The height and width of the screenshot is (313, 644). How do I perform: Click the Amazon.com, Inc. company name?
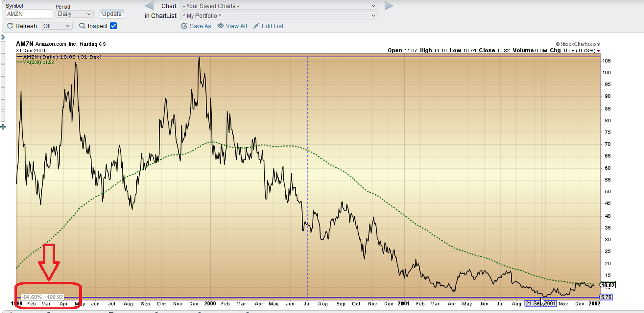click(x=55, y=44)
